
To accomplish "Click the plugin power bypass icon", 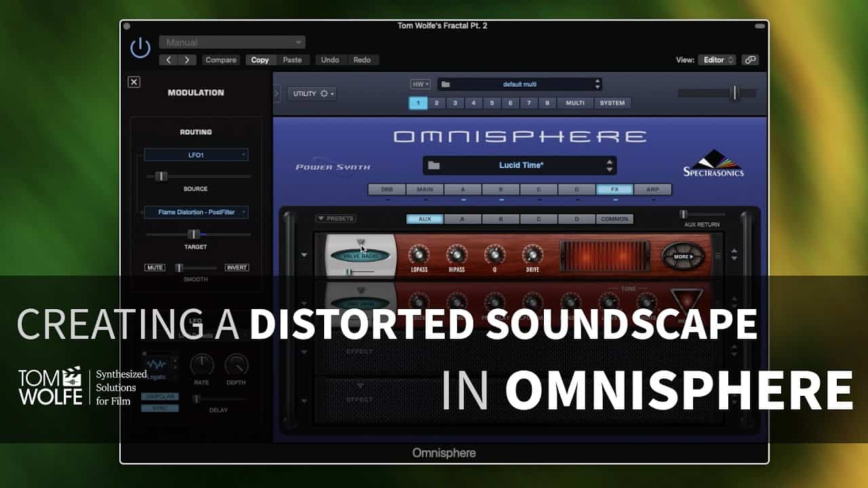I will click(x=140, y=47).
